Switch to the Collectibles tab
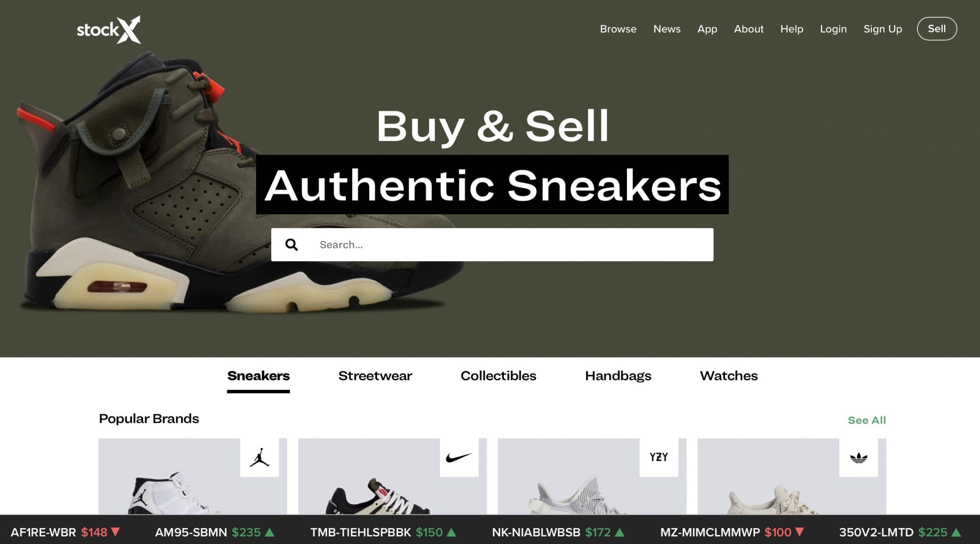The height and width of the screenshot is (544, 980). pyautogui.click(x=498, y=376)
